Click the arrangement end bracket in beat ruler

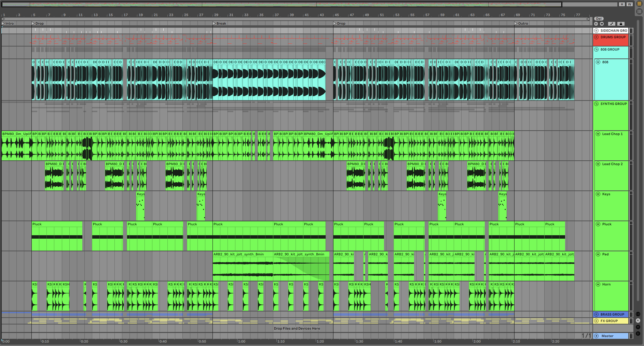tap(588, 19)
